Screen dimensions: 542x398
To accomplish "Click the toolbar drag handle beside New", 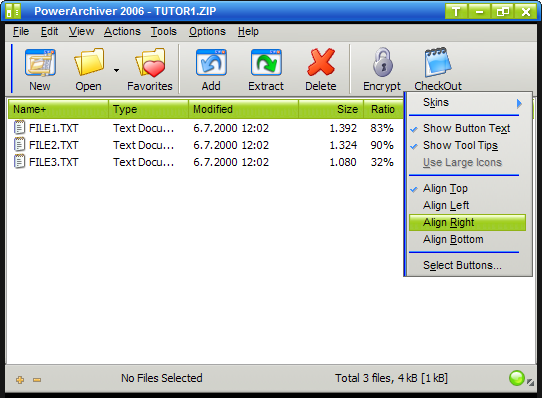I will click(x=12, y=68).
